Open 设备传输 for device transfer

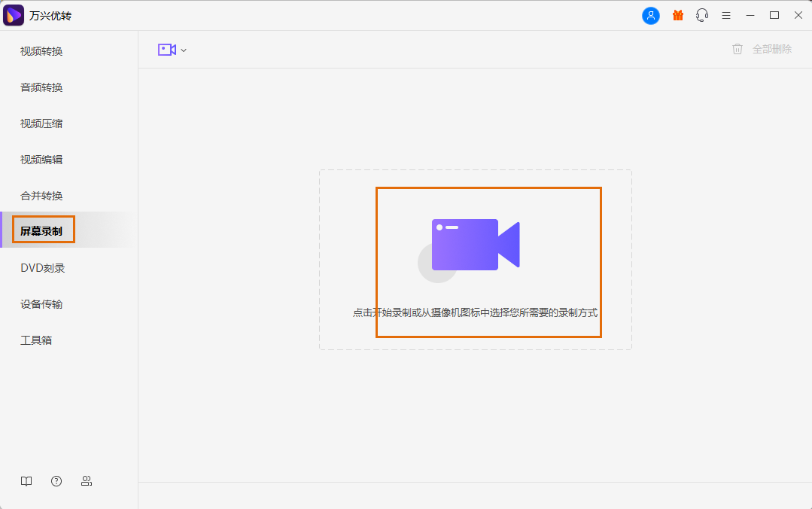pos(41,303)
